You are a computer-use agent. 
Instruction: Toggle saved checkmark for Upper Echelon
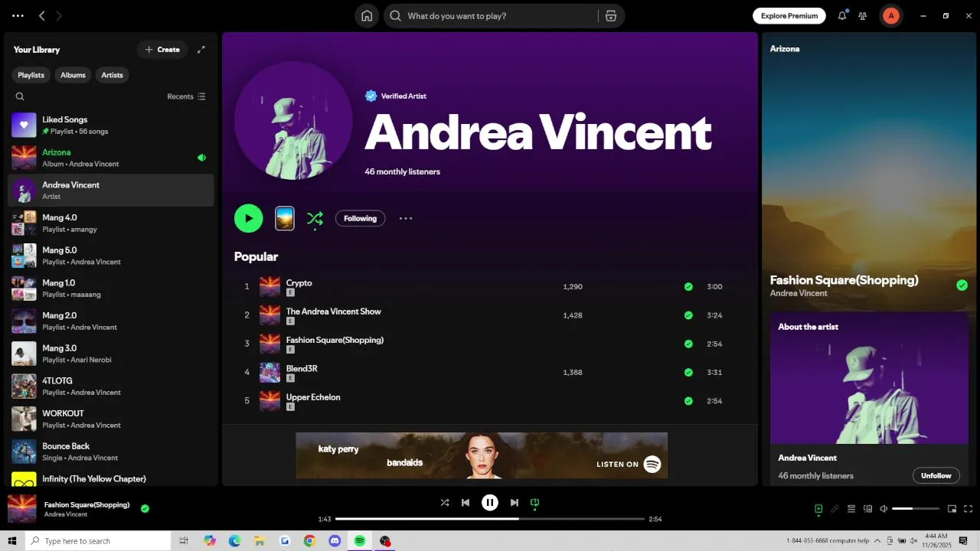click(688, 401)
